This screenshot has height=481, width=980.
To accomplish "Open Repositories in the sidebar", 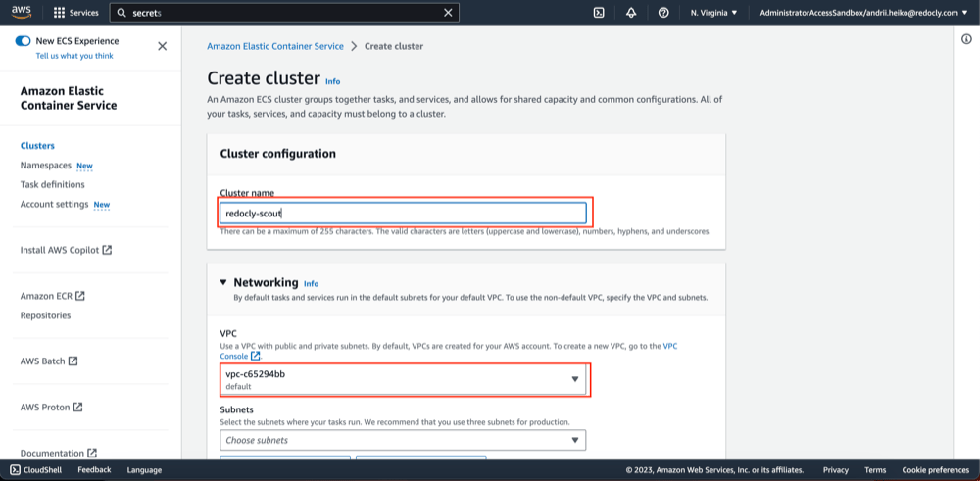I will click(x=46, y=315).
